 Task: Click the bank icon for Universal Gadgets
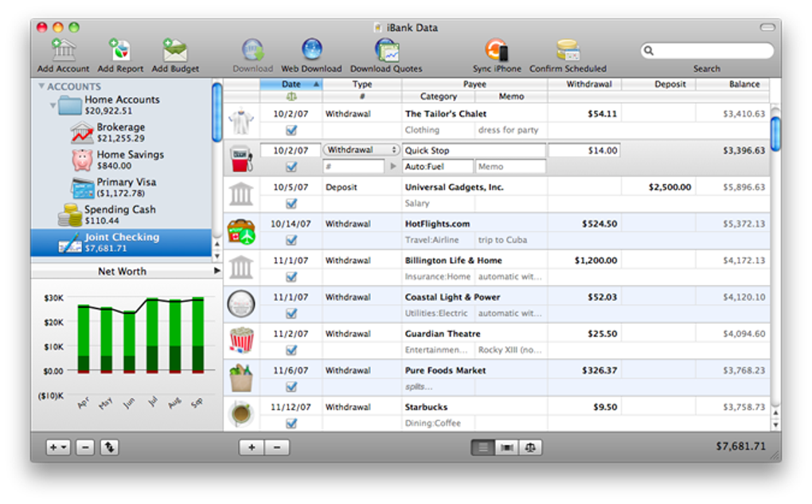coord(240,195)
